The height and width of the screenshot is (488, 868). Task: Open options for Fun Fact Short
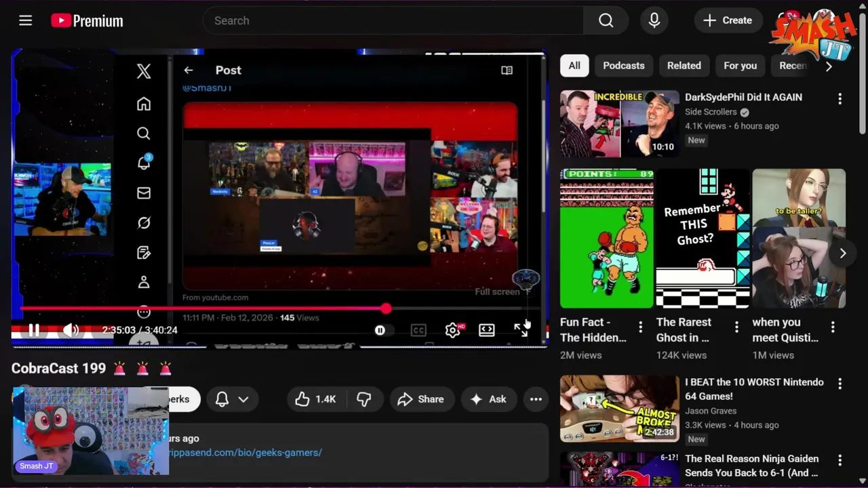[x=640, y=328]
